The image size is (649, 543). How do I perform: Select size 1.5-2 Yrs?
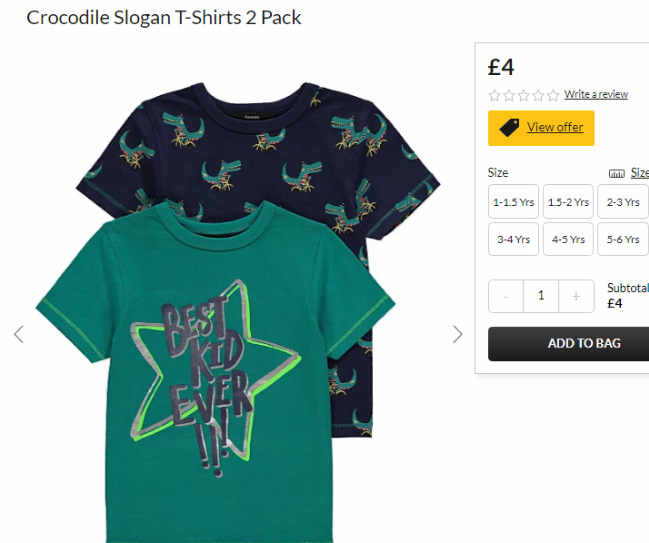click(x=568, y=202)
